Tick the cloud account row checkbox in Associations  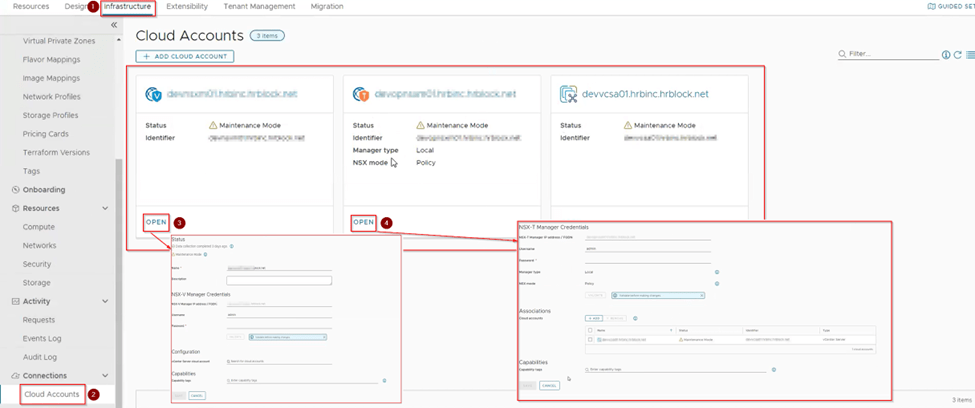588,339
